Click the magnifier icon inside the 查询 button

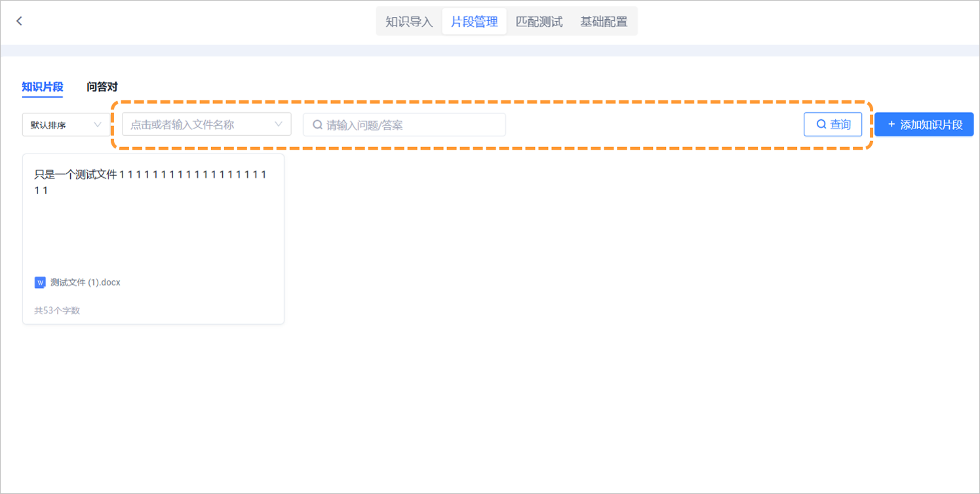(820, 124)
